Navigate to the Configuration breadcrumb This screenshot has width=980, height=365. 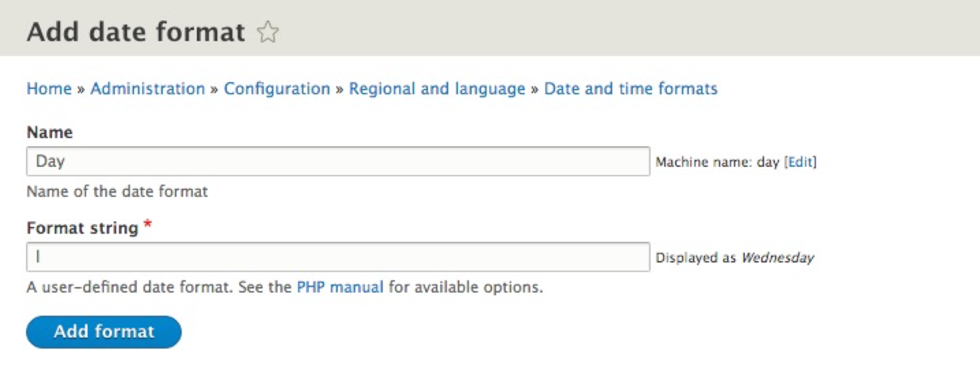point(277,89)
